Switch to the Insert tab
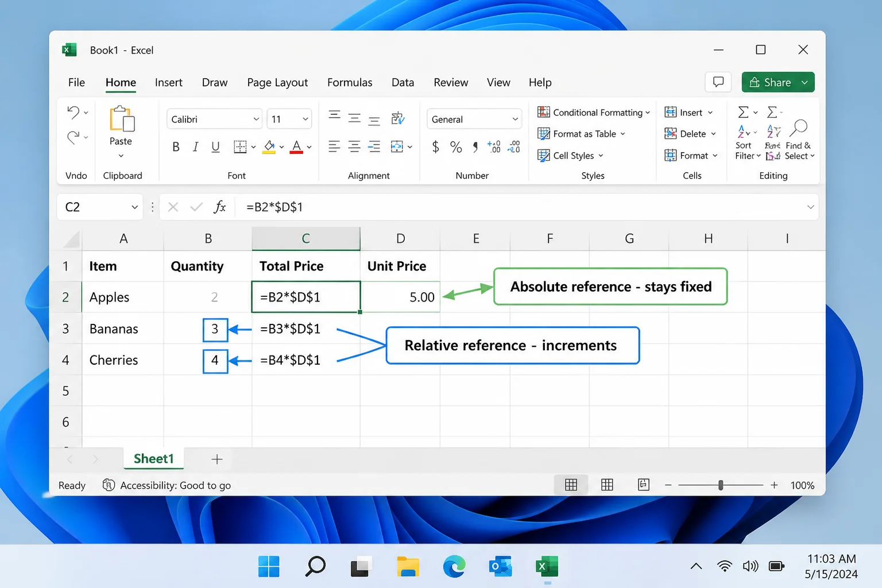The image size is (882, 588). click(169, 83)
